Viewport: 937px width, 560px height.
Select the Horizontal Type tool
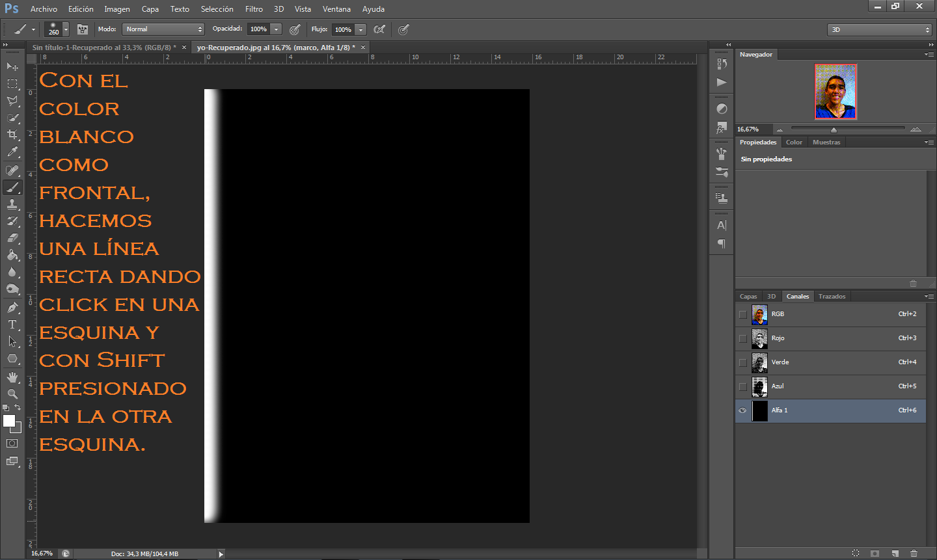coord(12,325)
